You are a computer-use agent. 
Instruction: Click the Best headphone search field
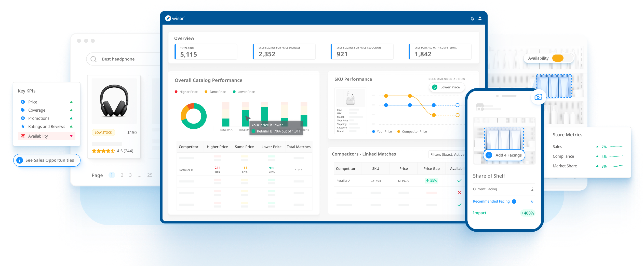click(123, 59)
